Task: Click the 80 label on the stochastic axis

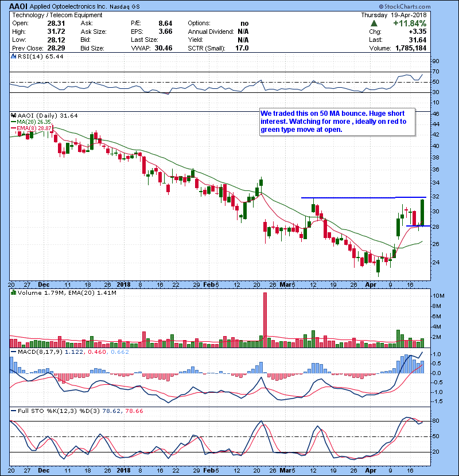Action: [435, 421]
